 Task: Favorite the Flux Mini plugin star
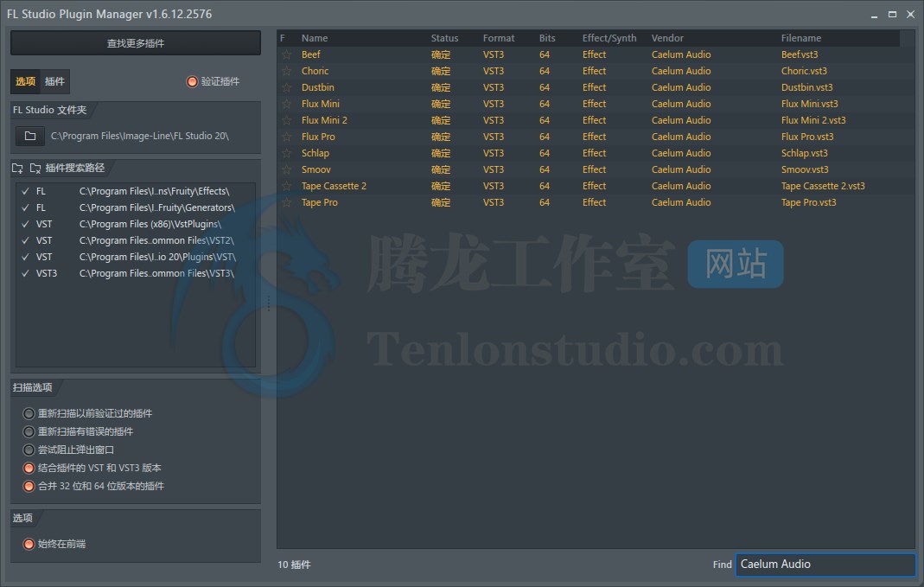coord(286,105)
